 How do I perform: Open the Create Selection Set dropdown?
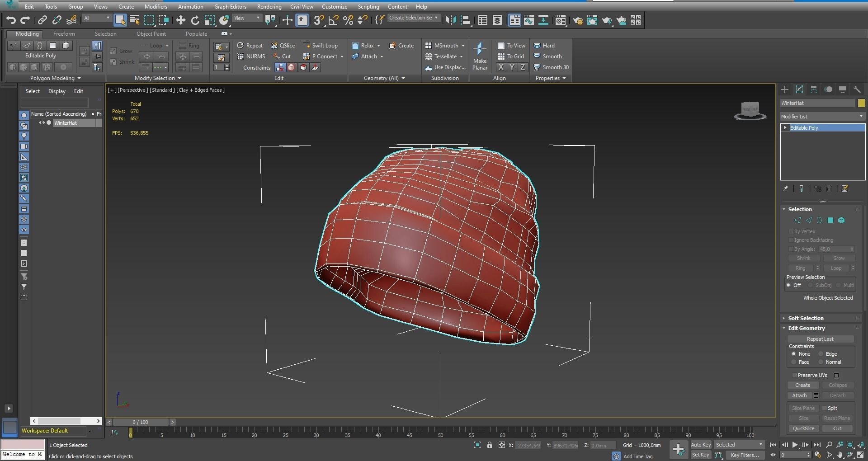click(x=413, y=18)
